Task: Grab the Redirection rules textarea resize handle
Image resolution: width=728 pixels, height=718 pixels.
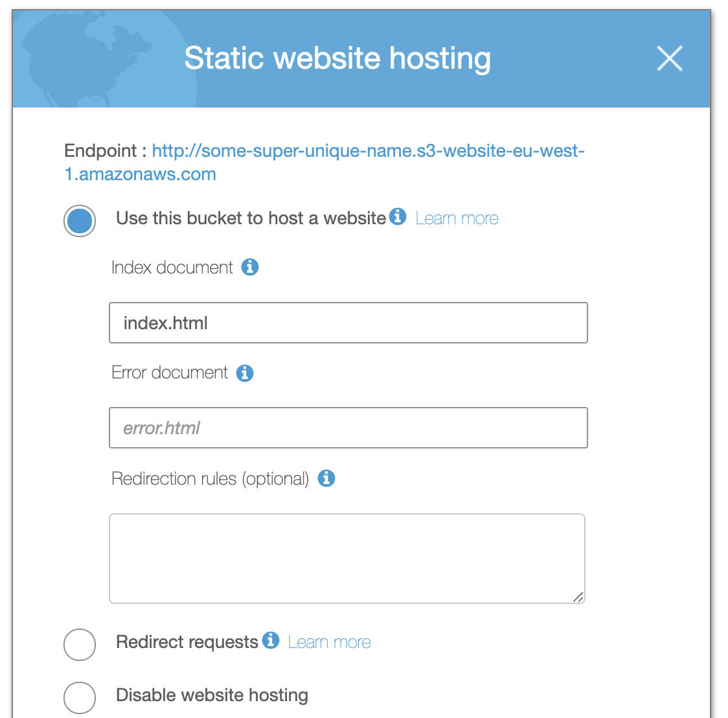Action: pyautogui.click(x=578, y=597)
